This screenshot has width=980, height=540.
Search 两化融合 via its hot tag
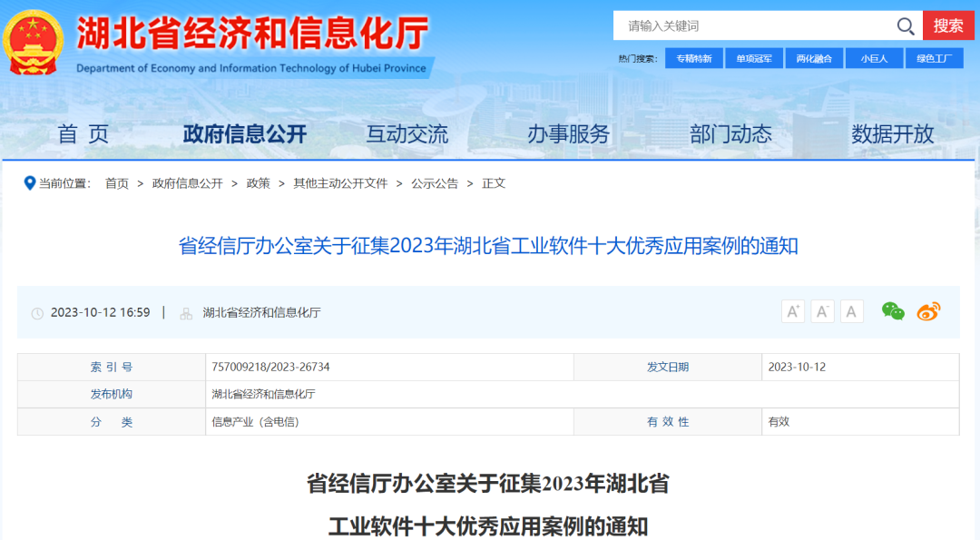(814, 57)
